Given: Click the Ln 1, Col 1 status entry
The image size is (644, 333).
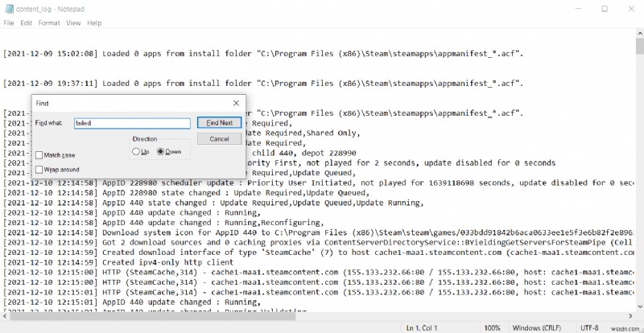Looking at the screenshot, I should [x=422, y=328].
